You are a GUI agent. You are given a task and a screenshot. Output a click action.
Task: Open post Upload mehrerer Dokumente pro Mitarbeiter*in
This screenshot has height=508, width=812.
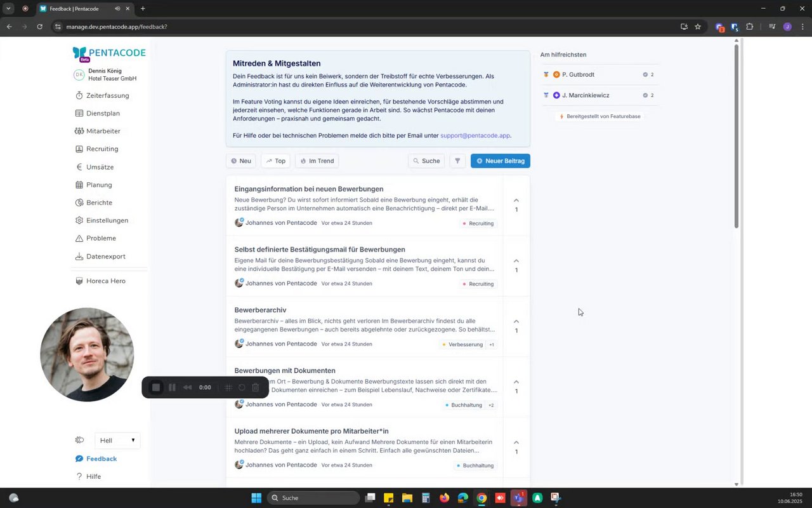tap(311, 431)
